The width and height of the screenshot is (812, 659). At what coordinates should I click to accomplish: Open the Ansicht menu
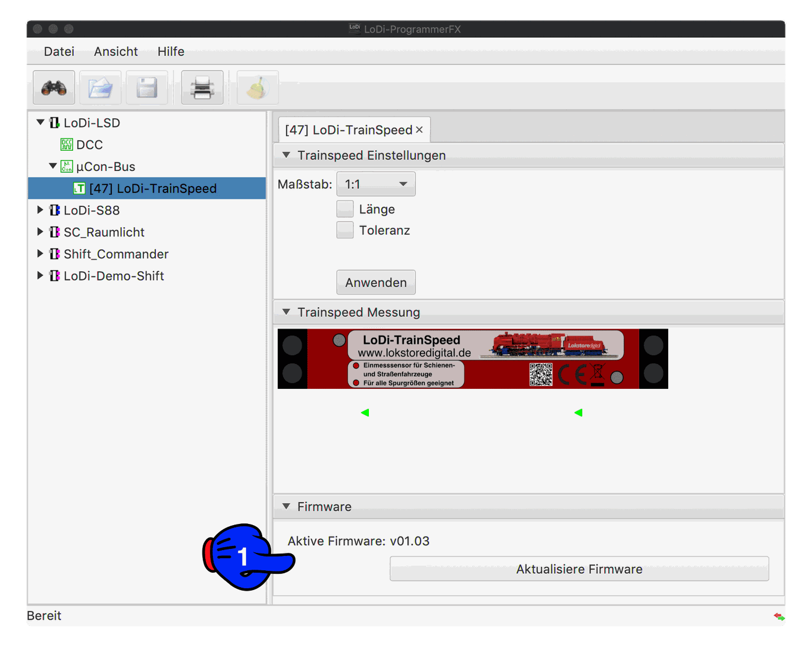coord(116,52)
